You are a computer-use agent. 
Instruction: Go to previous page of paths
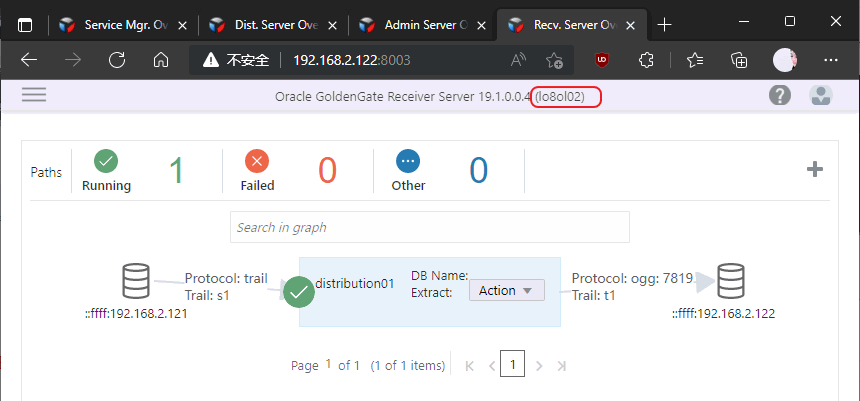tap(491, 366)
